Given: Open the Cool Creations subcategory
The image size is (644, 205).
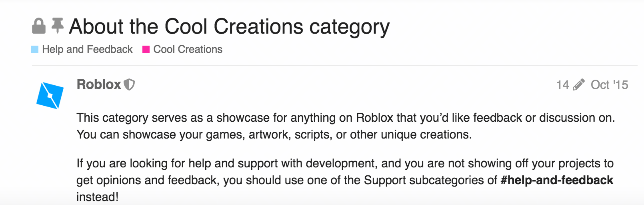Looking at the screenshot, I should tap(188, 49).
